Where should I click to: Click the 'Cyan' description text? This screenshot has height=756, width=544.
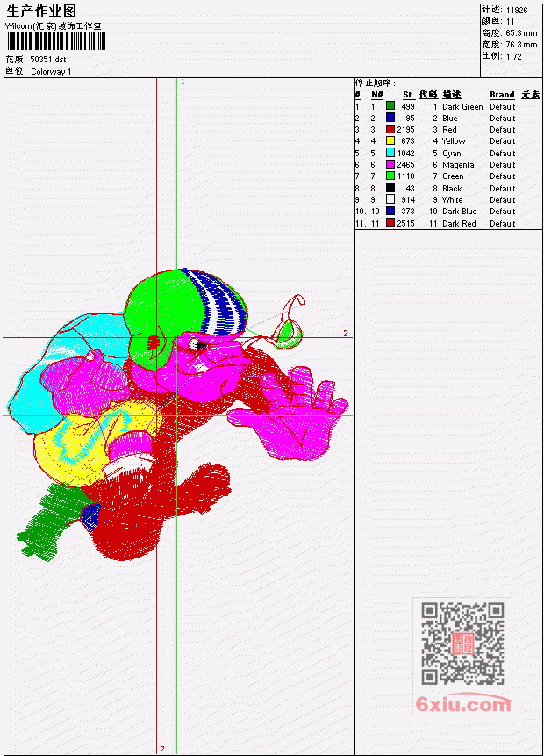[452, 154]
